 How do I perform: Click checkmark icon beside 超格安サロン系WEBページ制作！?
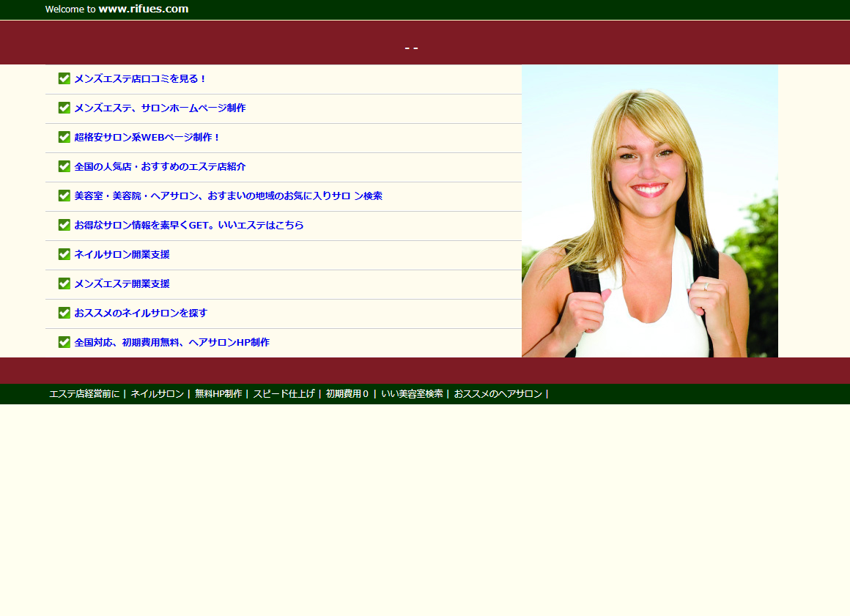[x=64, y=137]
